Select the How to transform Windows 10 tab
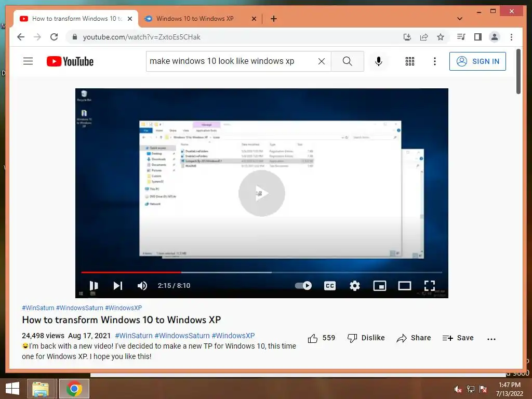Image resolution: width=532 pixels, height=399 pixels. click(77, 19)
